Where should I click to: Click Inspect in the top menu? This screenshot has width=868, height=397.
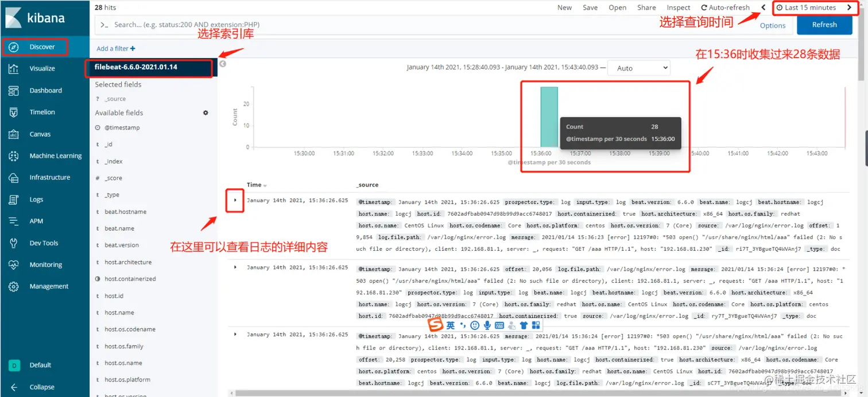point(679,7)
